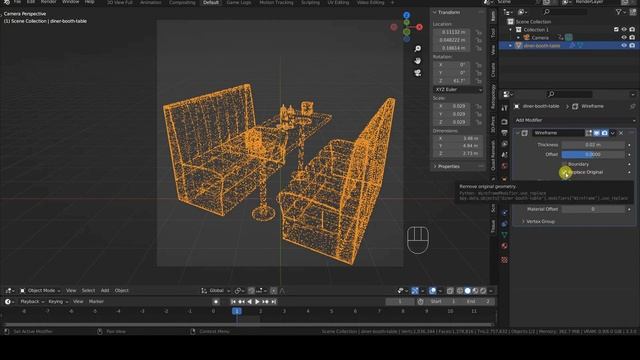
Task: Expand the diner-booth-table outliner row
Action: [510, 46]
